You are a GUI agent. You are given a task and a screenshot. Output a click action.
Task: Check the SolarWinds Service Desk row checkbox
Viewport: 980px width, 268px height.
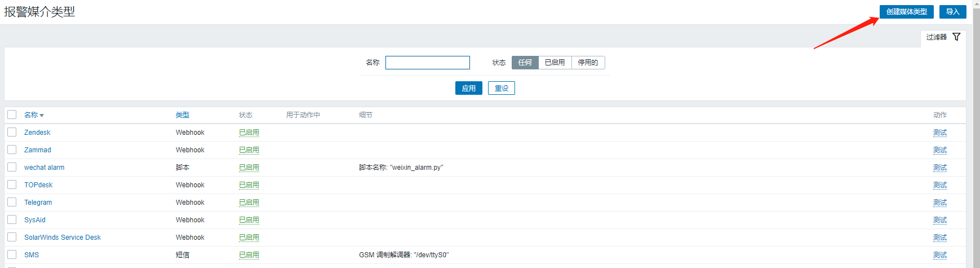click(x=12, y=237)
